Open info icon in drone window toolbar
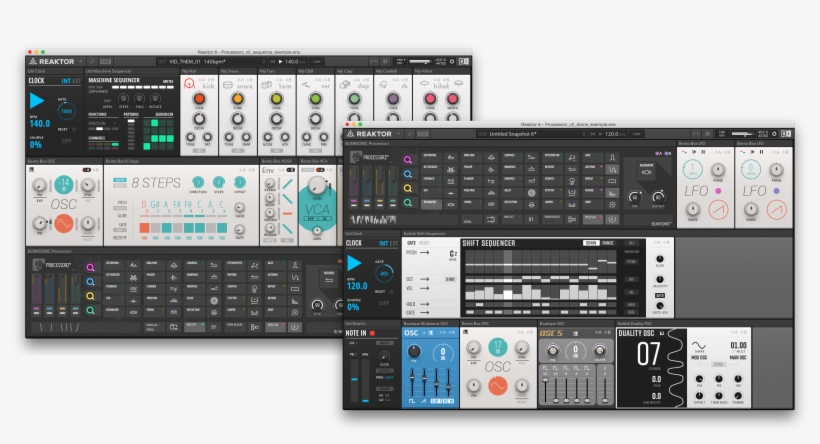 pyautogui.click(x=708, y=134)
